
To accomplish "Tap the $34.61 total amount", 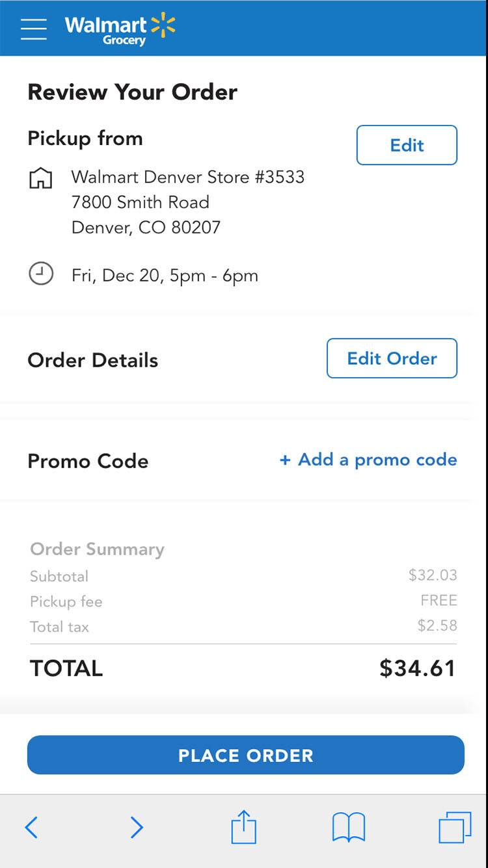I will coord(418,668).
